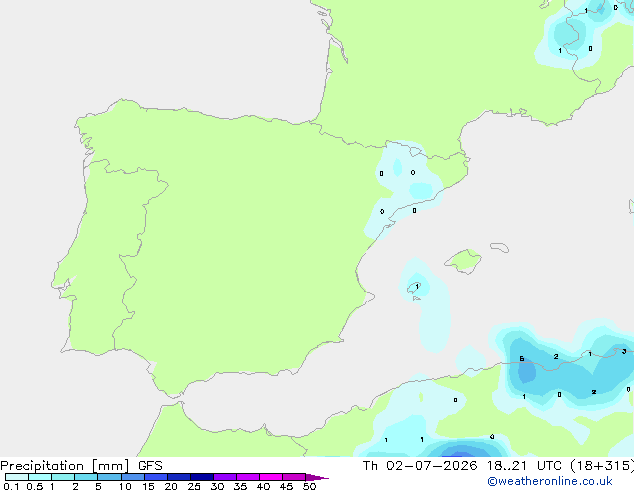Select the 20–25 mm legend swatch
The image size is (634, 490).
click(x=179, y=477)
